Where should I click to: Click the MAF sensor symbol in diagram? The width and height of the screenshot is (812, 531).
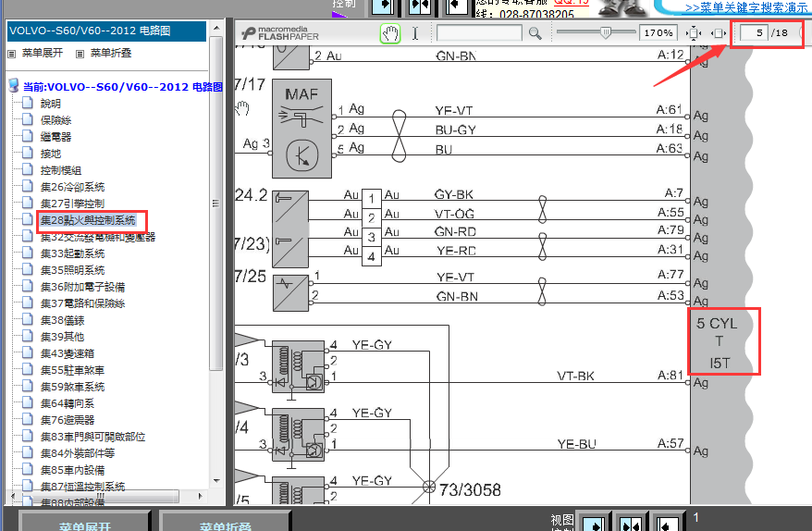(301, 129)
